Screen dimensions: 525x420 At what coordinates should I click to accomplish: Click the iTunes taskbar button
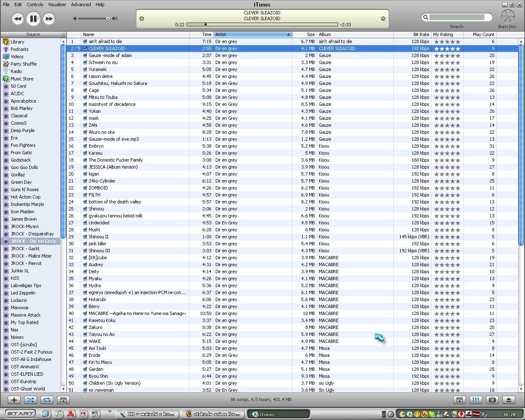click(x=278, y=414)
